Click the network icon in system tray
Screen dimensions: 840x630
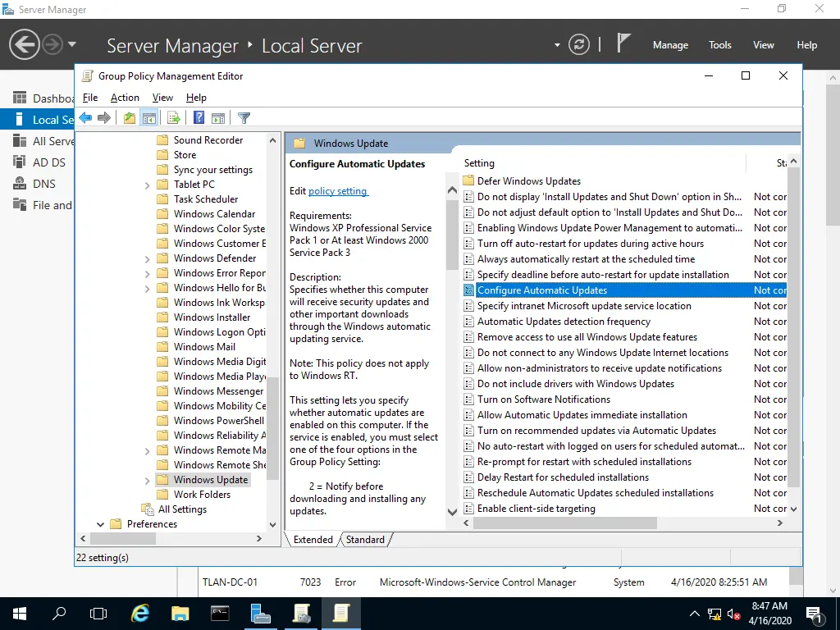pyautogui.click(x=714, y=614)
